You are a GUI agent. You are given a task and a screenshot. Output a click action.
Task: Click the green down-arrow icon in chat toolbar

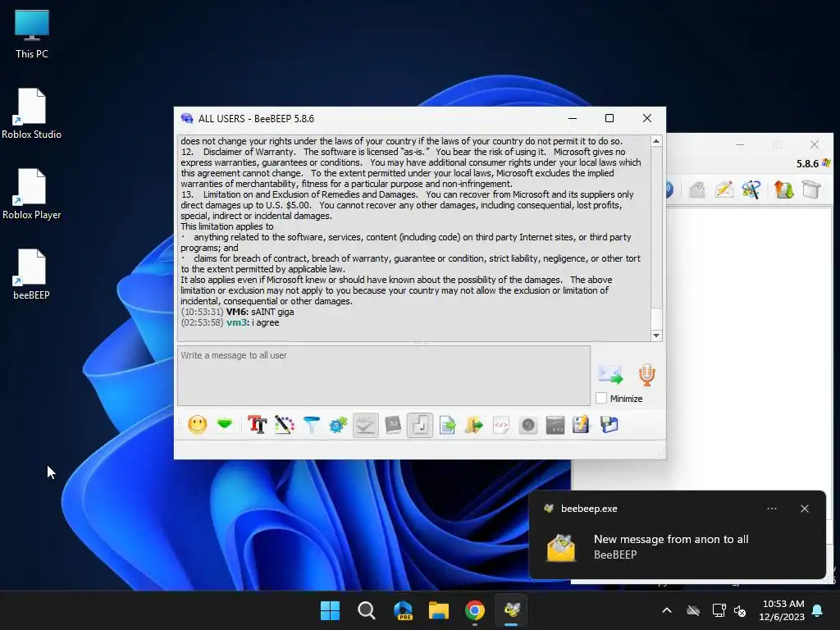(x=225, y=425)
